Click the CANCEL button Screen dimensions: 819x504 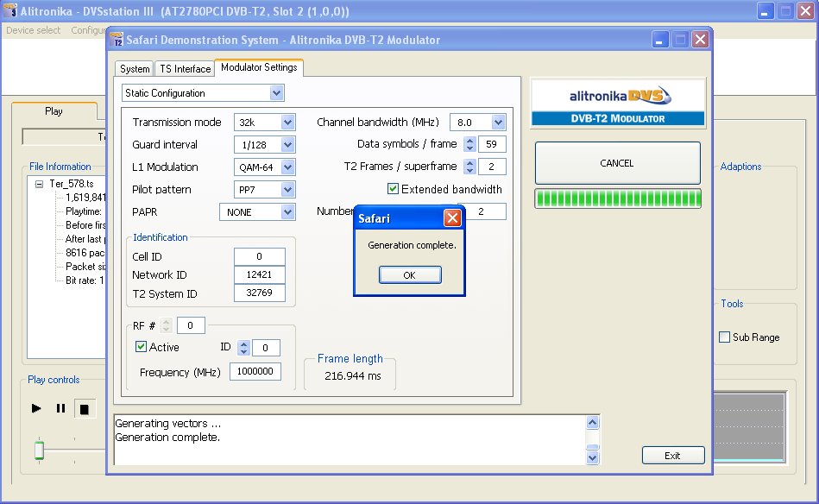[x=617, y=163]
